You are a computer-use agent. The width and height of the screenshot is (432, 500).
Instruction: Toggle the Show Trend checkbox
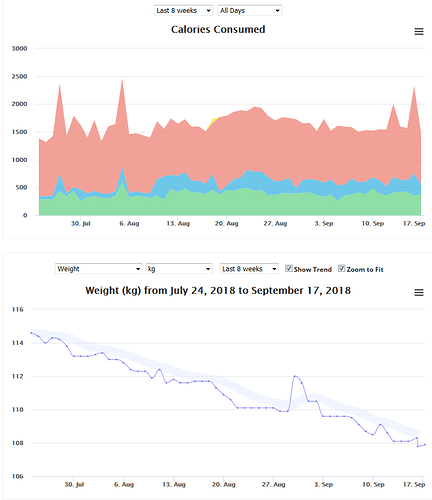click(x=289, y=268)
